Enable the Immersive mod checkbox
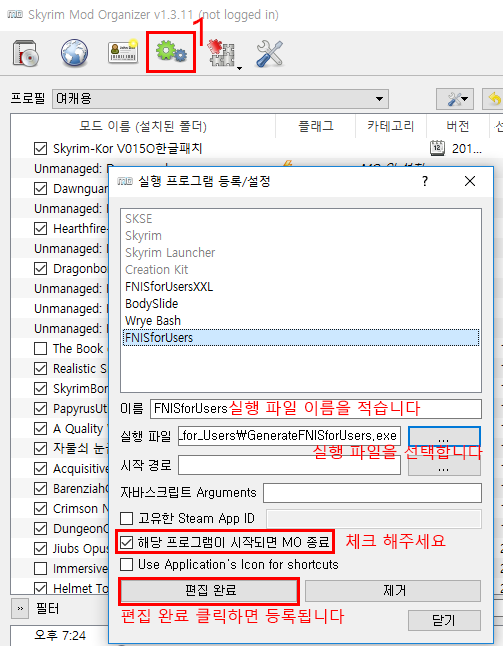 tap(40, 569)
